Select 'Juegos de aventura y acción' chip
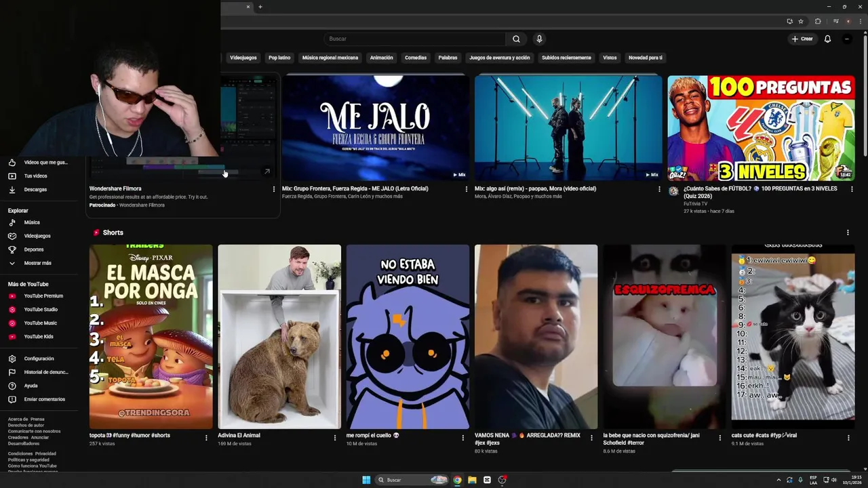This screenshot has width=868, height=488. pyautogui.click(x=500, y=58)
